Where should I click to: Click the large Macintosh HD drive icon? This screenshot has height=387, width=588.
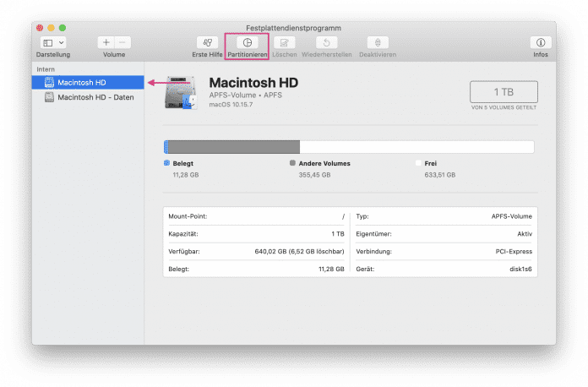183,94
